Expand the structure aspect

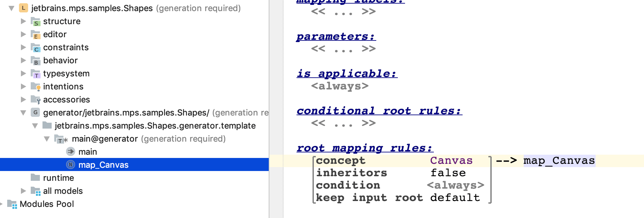[x=23, y=21]
